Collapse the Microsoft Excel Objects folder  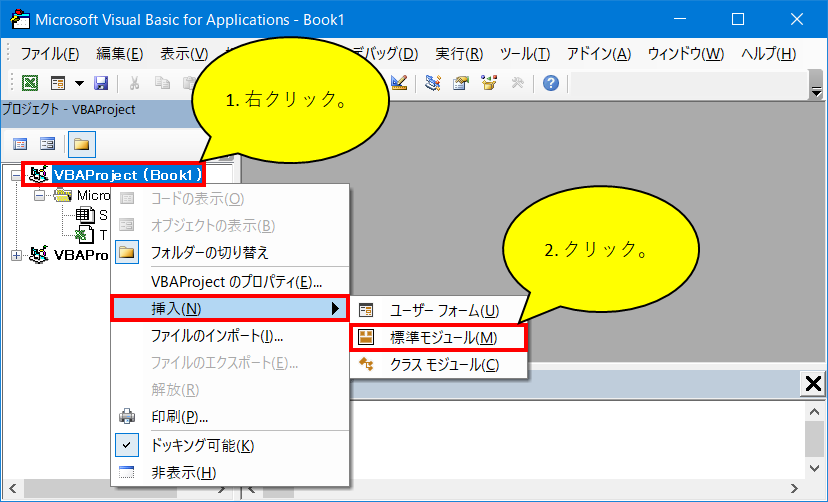39,196
